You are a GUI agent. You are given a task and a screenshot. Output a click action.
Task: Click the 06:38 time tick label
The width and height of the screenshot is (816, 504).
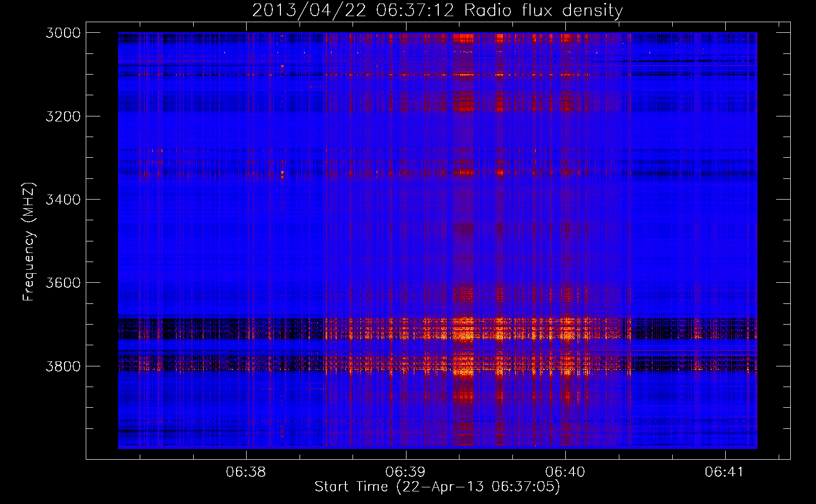pos(246,472)
